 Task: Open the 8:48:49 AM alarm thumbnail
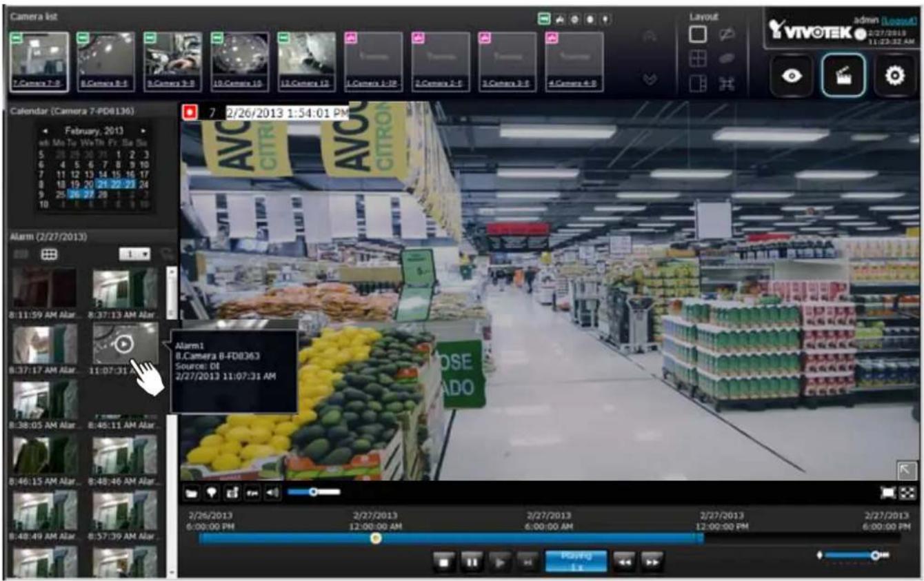(x=45, y=510)
